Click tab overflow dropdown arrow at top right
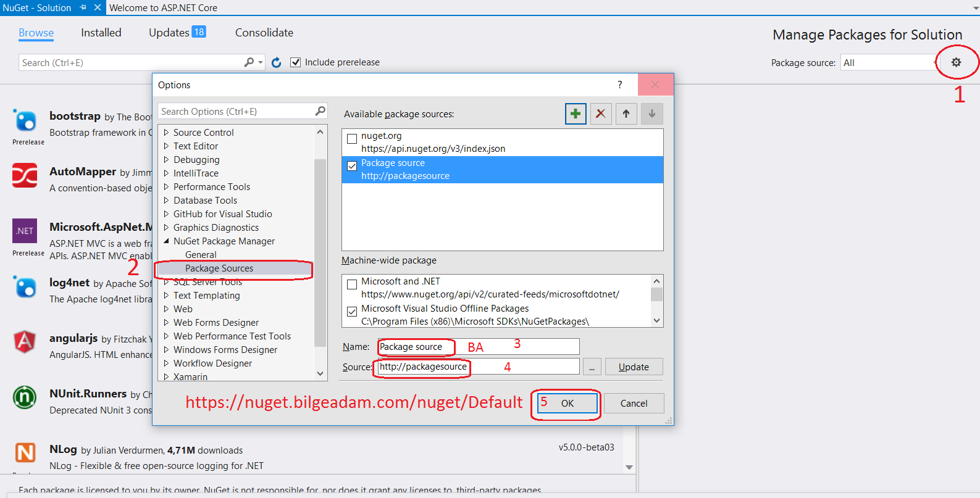Screen dimensions: 980x498 (975, 8)
